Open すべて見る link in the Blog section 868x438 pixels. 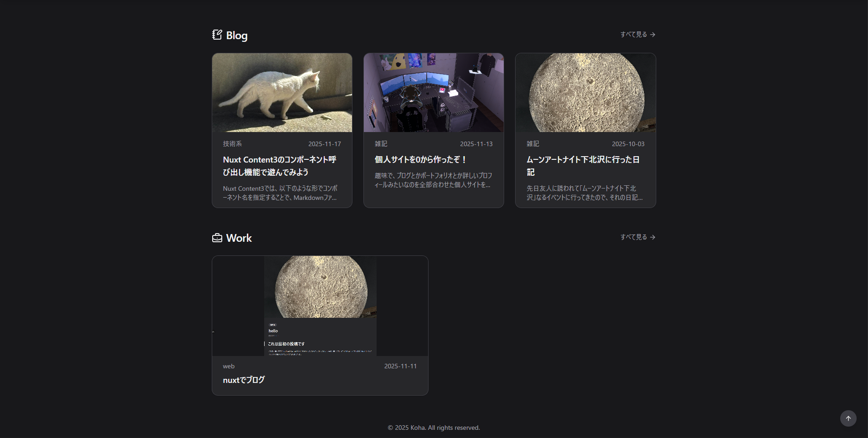(634, 34)
